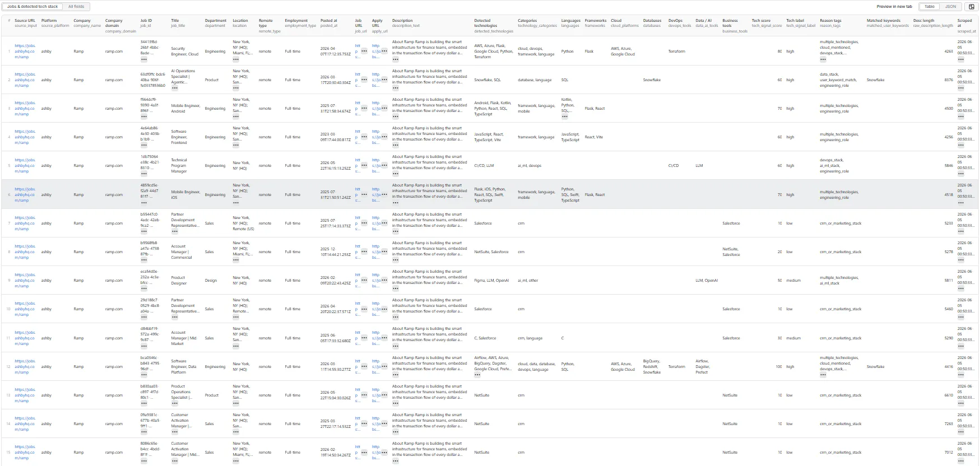
Task: Select 'Technical Program Manager' title cell
Action: click(179, 166)
